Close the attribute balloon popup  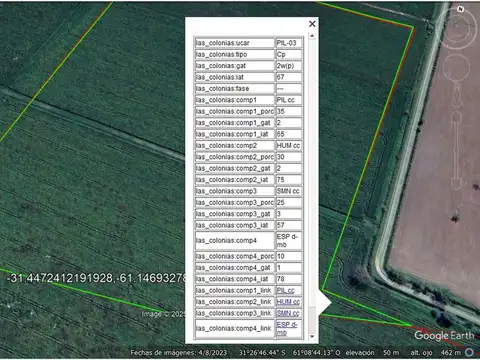coord(312,24)
